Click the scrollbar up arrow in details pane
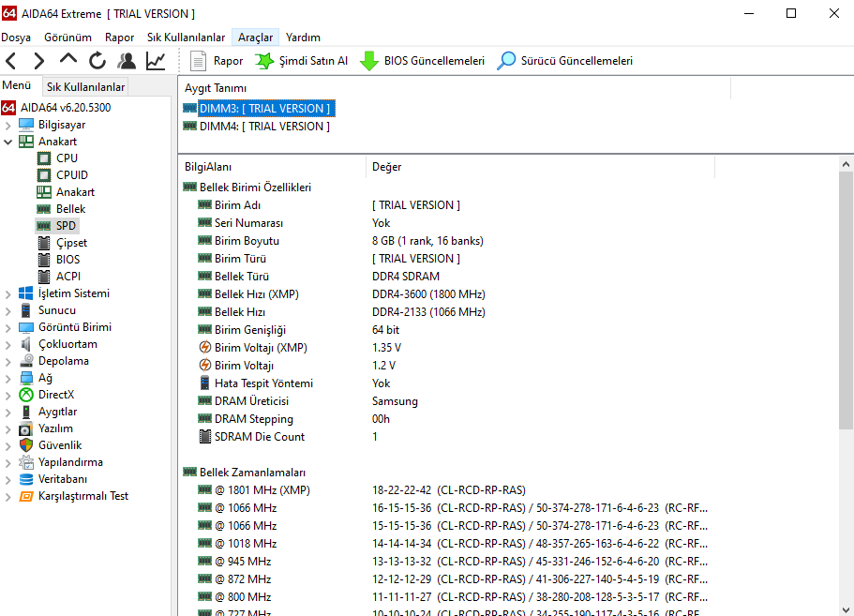 pyautogui.click(x=846, y=164)
